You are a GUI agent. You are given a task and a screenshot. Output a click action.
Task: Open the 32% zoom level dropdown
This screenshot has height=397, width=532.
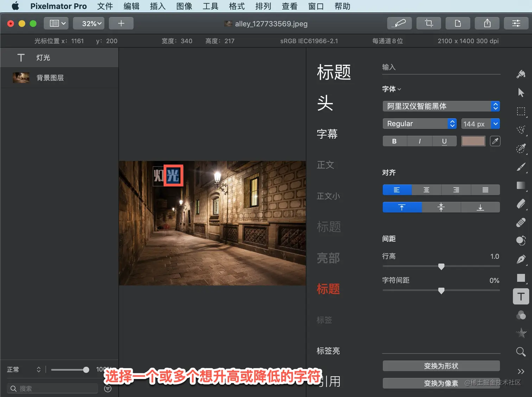pos(89,23)
